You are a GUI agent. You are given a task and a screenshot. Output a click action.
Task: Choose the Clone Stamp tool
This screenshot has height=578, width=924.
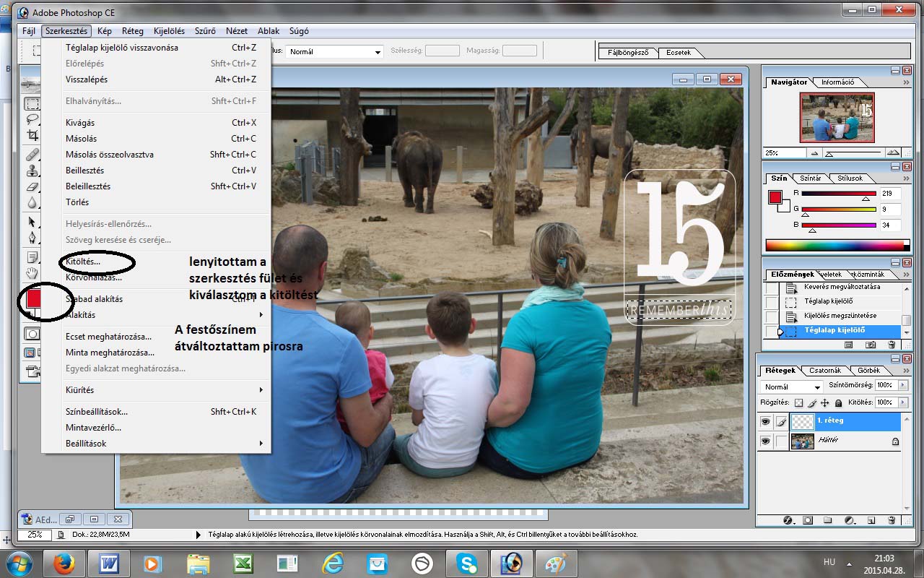[32, 171]
